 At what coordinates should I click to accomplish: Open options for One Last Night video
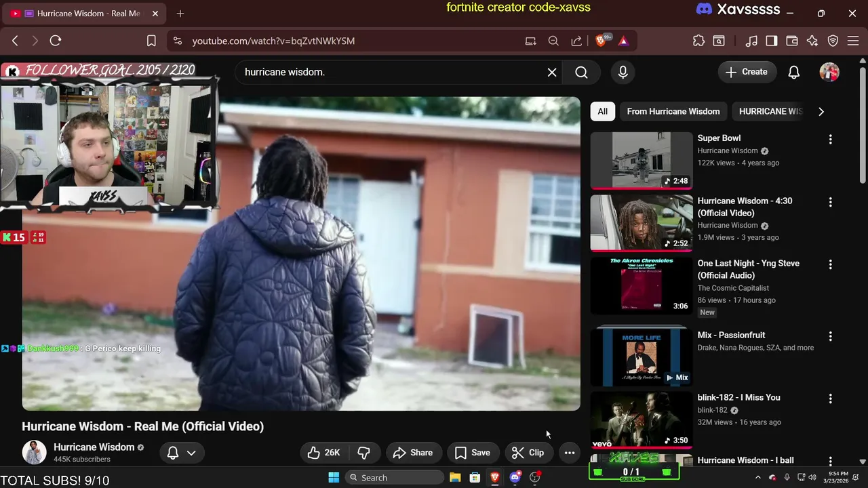830,264
